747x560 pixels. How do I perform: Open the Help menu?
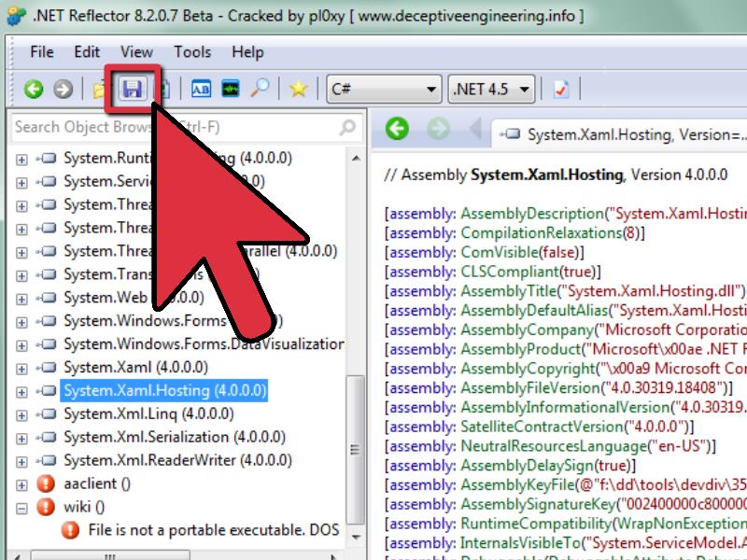[x=247, y=51]
